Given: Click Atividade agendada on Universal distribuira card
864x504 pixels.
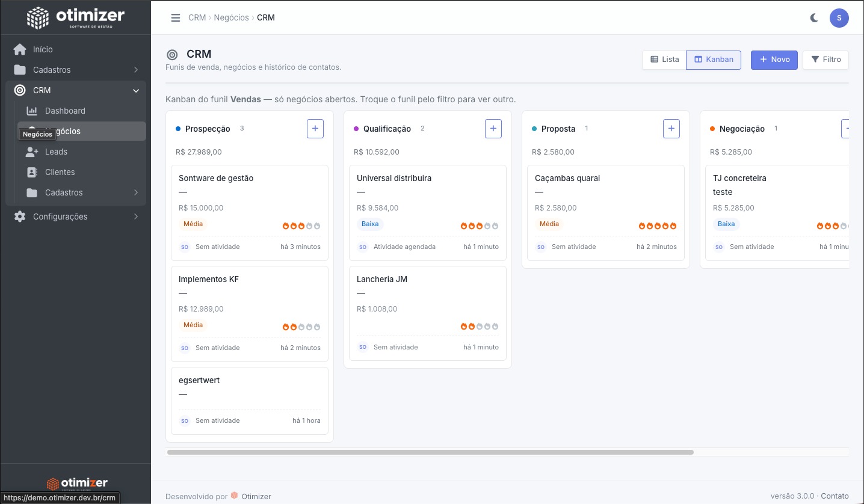Looking at the screenshot, I should [x=404, y=247].
